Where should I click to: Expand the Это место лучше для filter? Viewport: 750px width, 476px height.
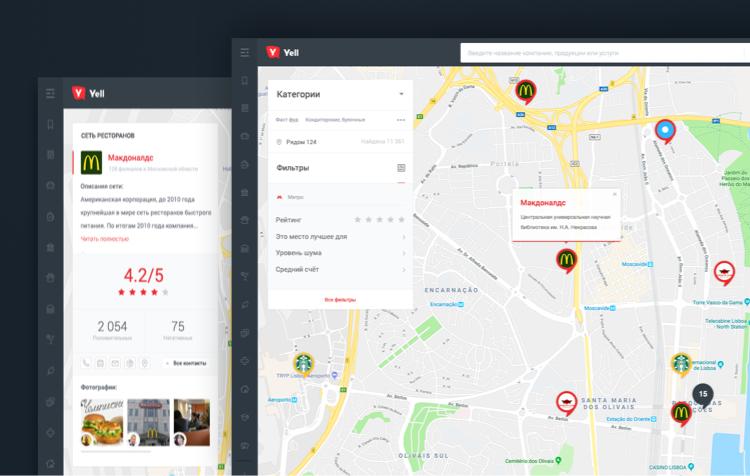pos(403,237)
